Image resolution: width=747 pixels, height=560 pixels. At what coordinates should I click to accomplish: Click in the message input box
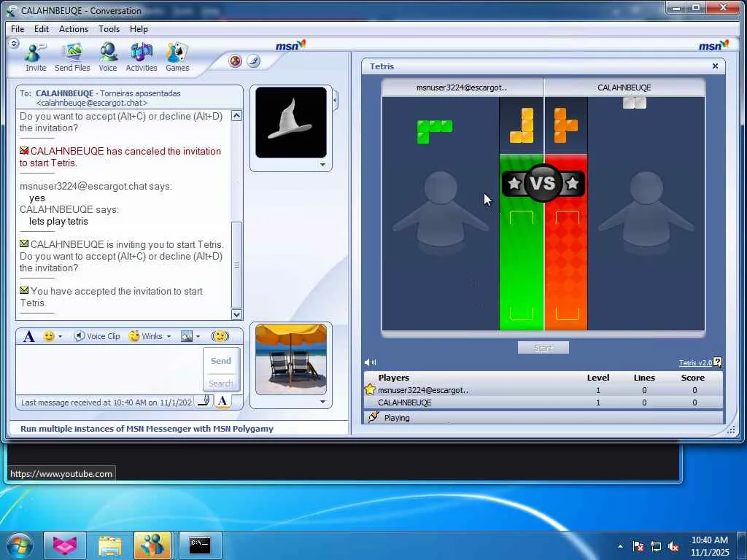click(x=109, y=370)
